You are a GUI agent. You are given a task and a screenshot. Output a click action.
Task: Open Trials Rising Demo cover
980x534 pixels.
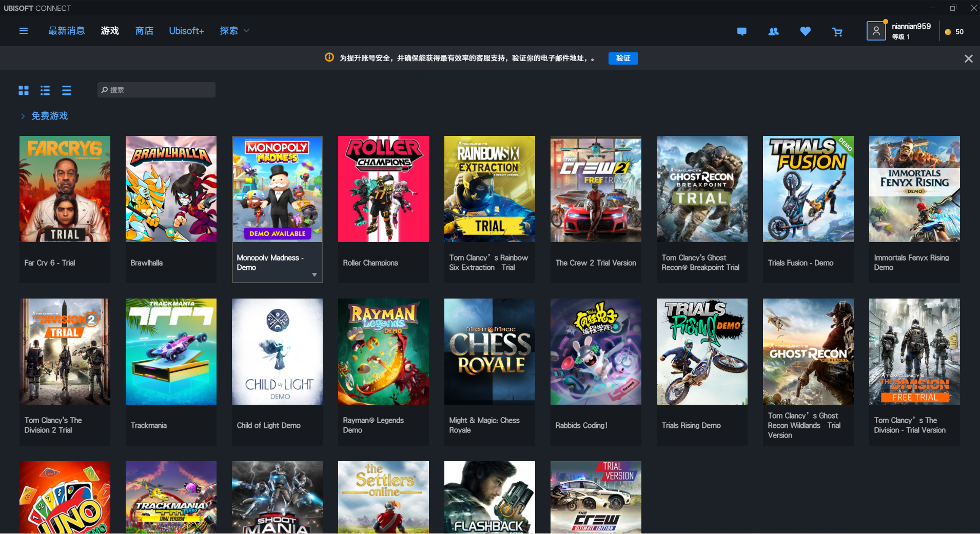pos(702,351)
